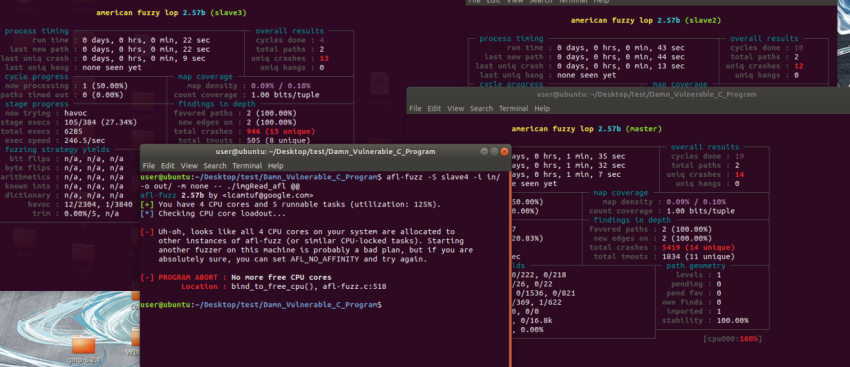The width and height of the screenshot is (850, 367).
Task: Click slave2 run time '0 days, 0 hrs, 0 min, 43 sec'
Action: point(621,48)
